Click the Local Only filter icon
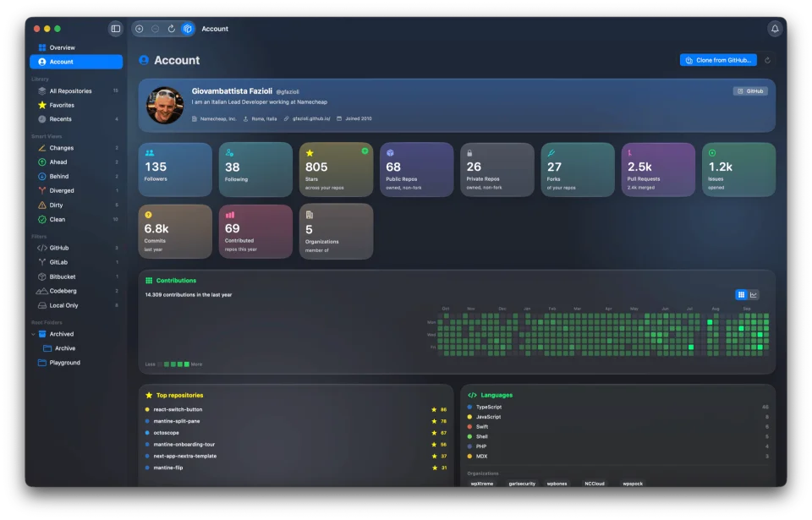 [x=42, y=305]
